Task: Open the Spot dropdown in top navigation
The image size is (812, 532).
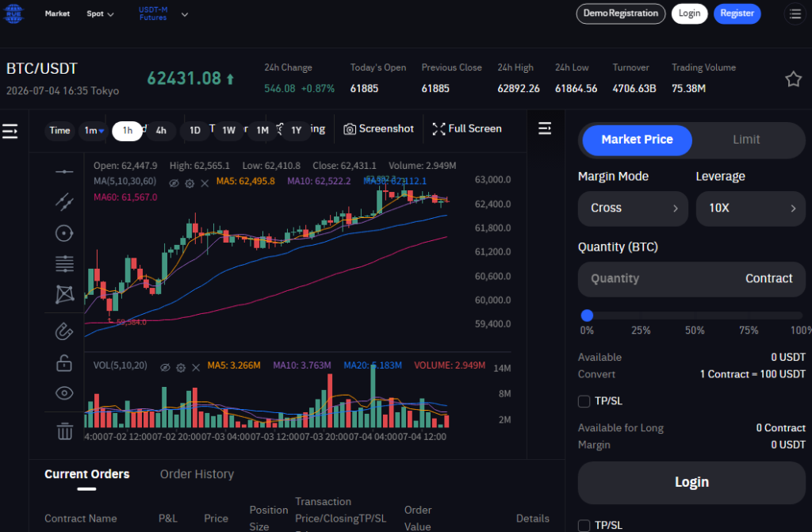Action: [x=100, y=14]
